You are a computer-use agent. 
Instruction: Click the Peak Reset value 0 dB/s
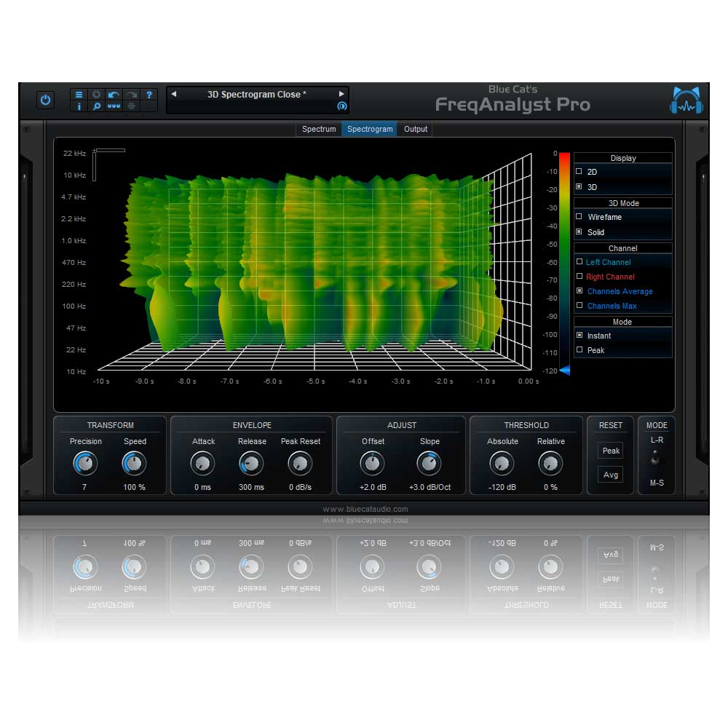(300, 487)
